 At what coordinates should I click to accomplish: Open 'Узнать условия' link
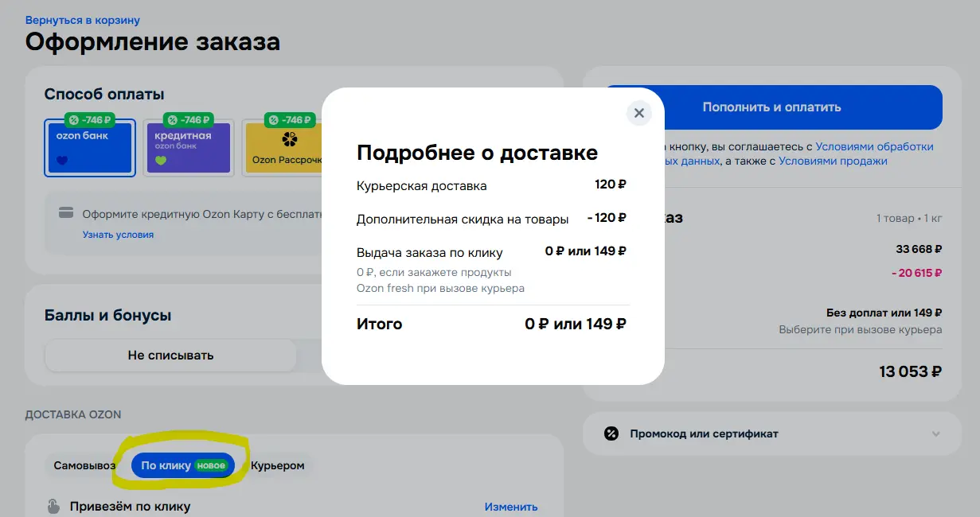tap(118, 235)
